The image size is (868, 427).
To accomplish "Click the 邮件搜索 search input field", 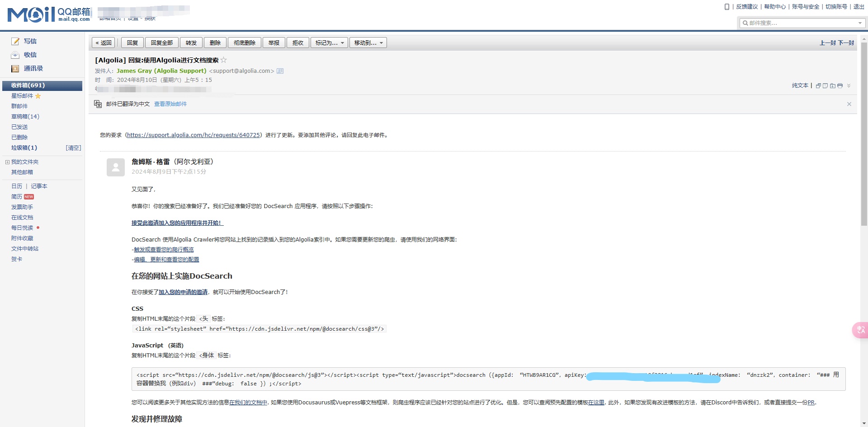I will (x=802, y=23).
